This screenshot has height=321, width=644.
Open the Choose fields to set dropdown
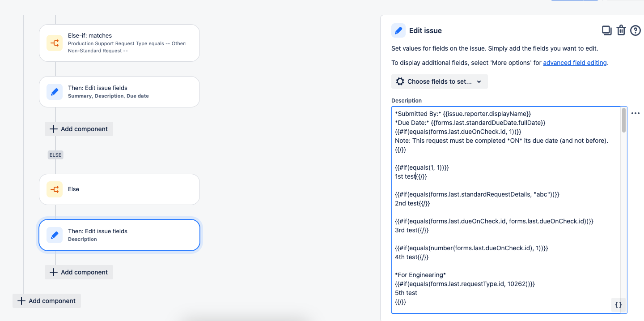[439, 81]
